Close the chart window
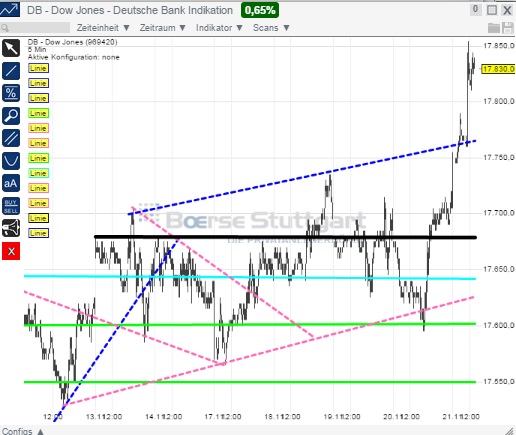 click(x=507, y=10)
